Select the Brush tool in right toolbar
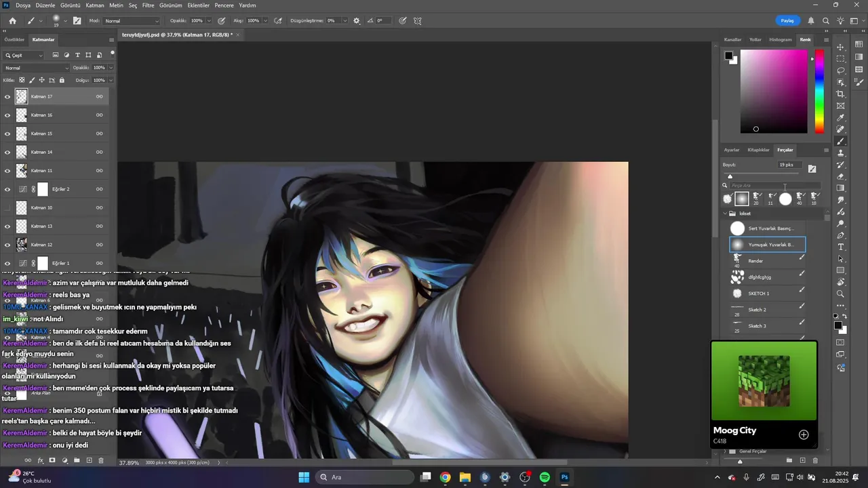Image resolution: width=868 pixels, height=488 pixels. [841, 141]
